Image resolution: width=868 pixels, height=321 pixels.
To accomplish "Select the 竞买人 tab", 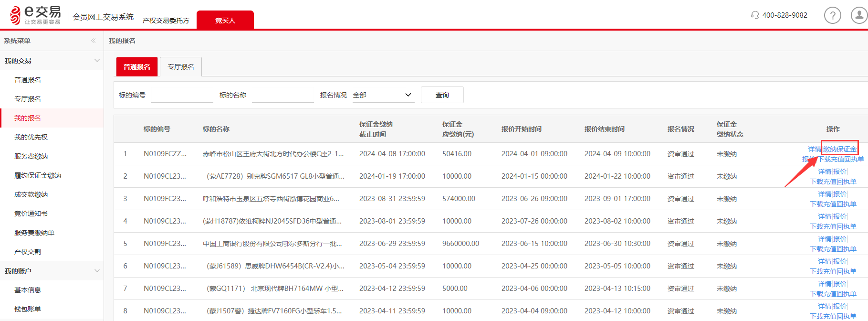I will (225, 20).
